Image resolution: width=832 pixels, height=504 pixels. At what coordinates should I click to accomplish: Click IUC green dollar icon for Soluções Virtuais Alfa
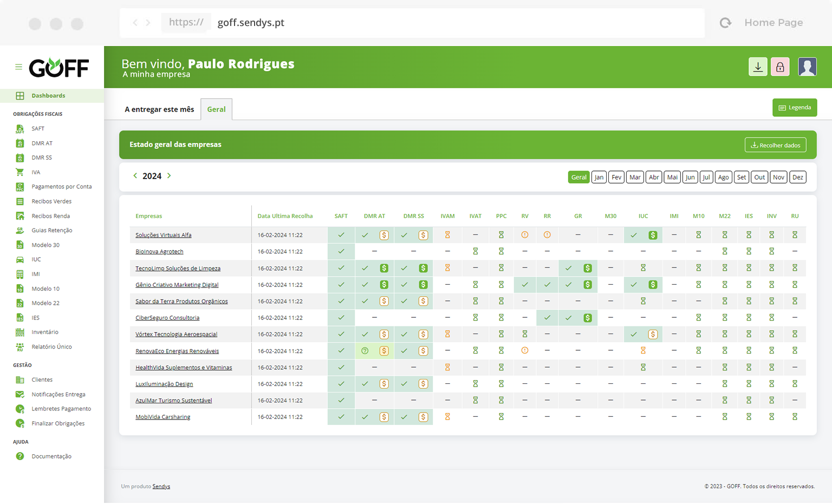click(x=653, y=235)
